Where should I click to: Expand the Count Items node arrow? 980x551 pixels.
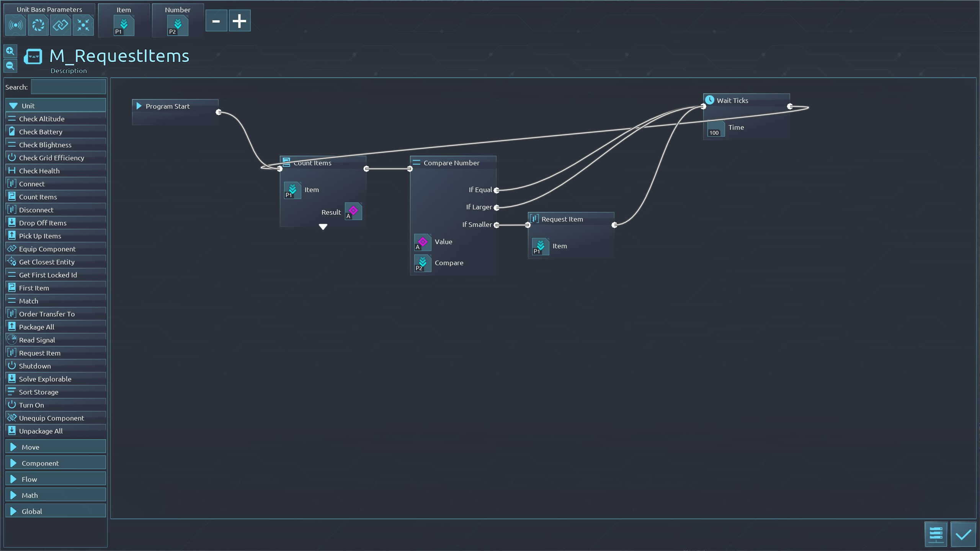(x=323, y=227)
